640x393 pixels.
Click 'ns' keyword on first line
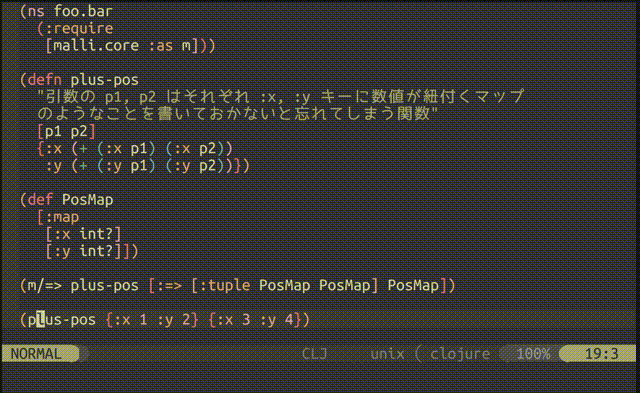pyautogui.click(x=36, y=12)
